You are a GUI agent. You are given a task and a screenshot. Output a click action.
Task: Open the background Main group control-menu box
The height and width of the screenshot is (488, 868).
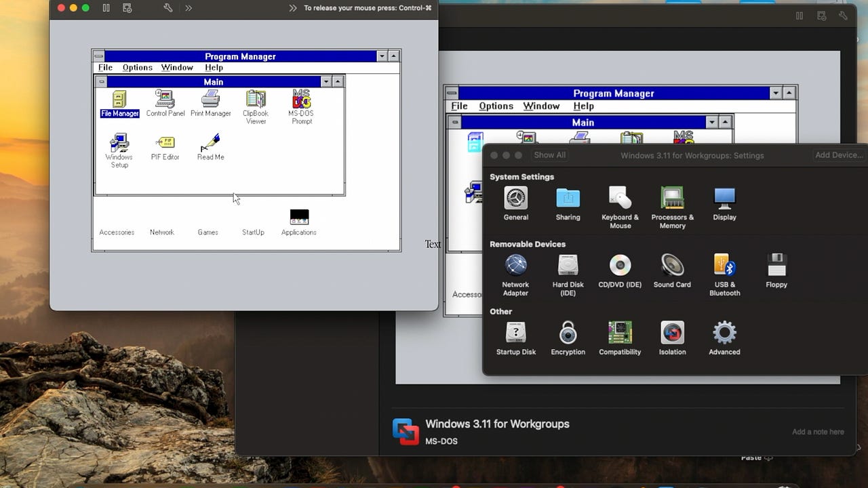tap(454, 122)
